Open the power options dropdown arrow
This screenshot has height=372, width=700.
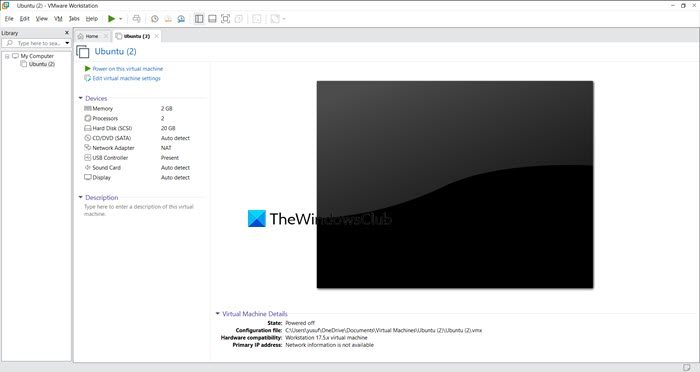pos(121,19)
